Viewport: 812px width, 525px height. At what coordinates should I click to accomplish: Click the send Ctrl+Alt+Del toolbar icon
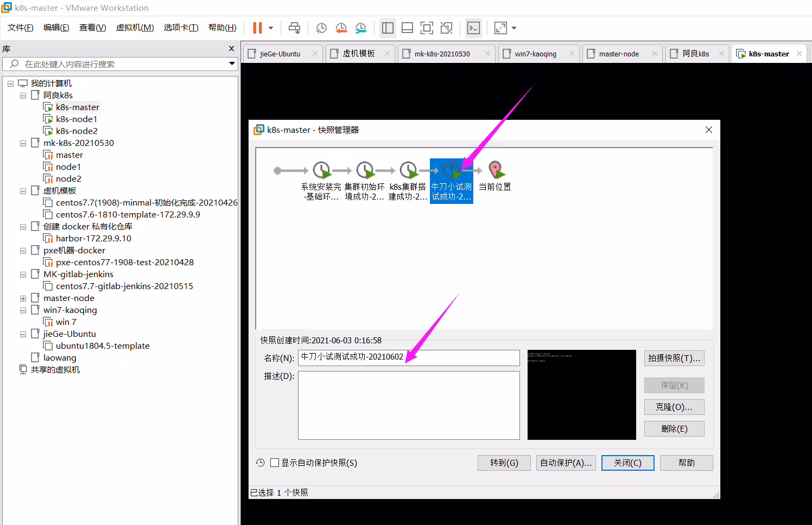pos(294,28)
